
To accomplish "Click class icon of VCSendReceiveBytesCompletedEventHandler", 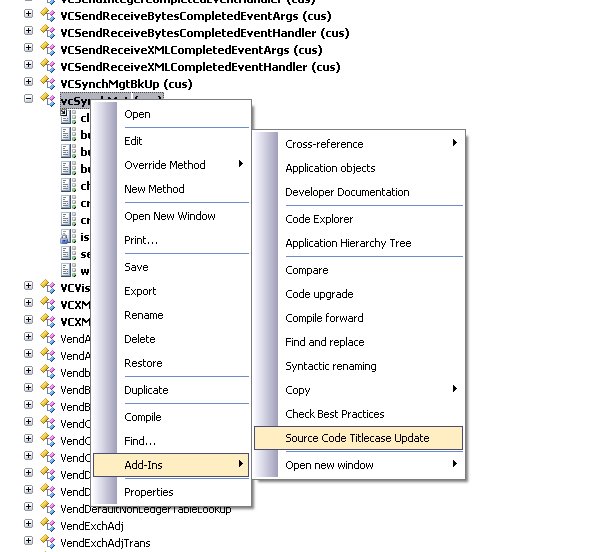I will point(48,32).
